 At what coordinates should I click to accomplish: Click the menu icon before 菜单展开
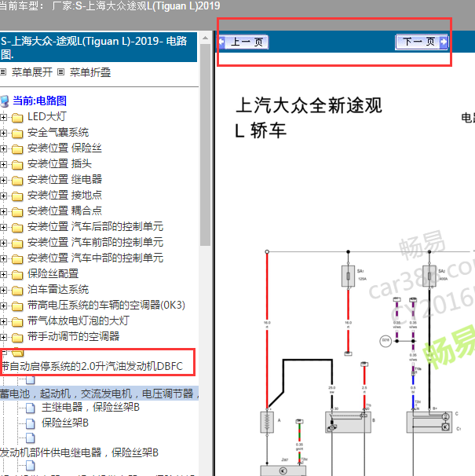click(3, 72)
